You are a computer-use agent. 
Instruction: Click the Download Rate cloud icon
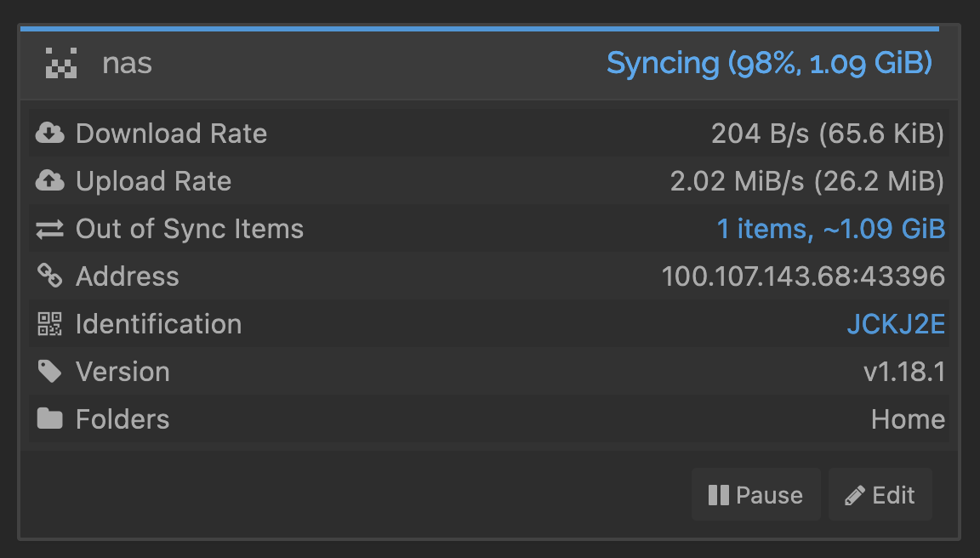coord(49,134)
